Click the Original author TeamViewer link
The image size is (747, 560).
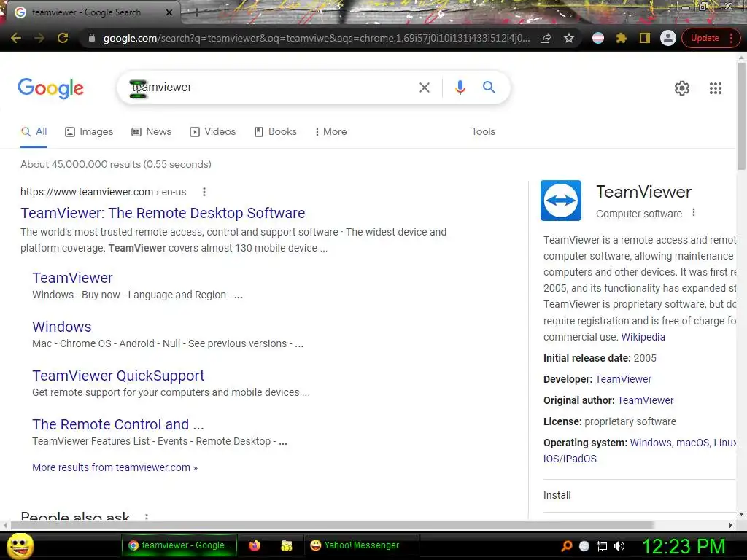646,400
